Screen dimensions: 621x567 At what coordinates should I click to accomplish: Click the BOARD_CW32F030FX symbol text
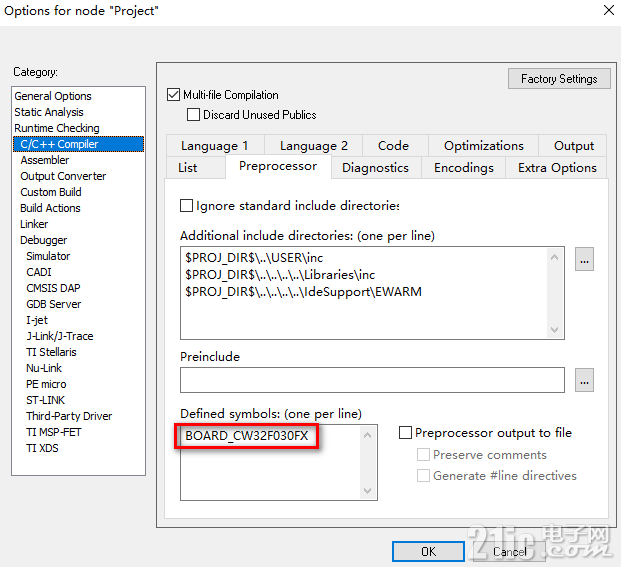tap(246, 436)
